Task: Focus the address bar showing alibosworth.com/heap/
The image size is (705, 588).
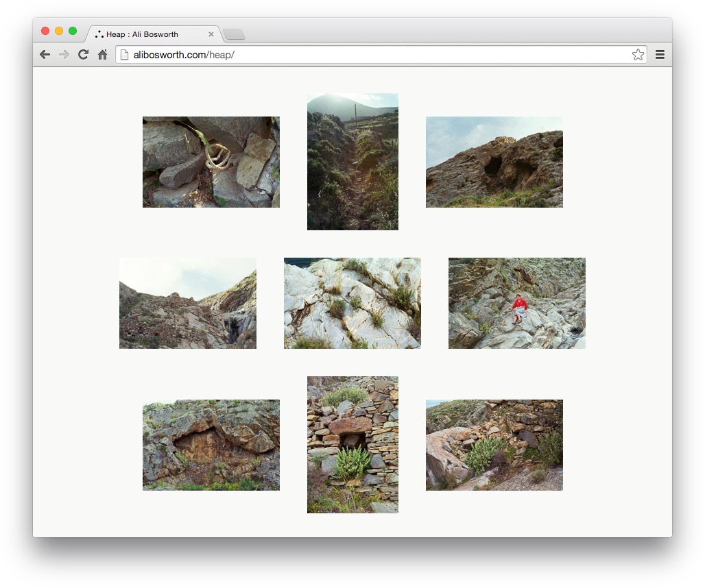Action: coord(381,55)
